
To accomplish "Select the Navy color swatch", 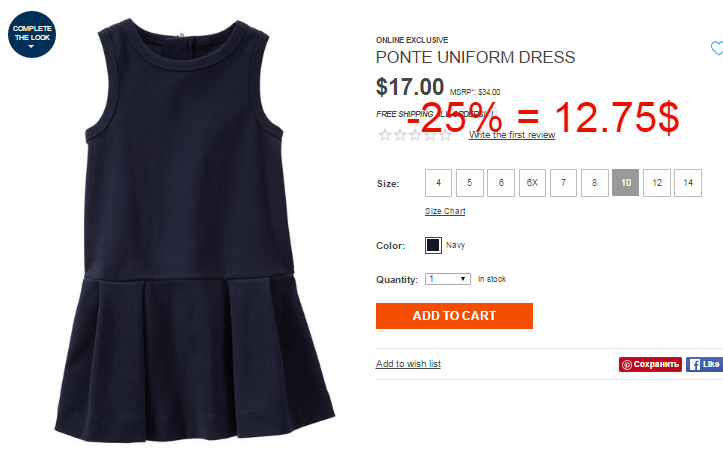I will point(433,245).
